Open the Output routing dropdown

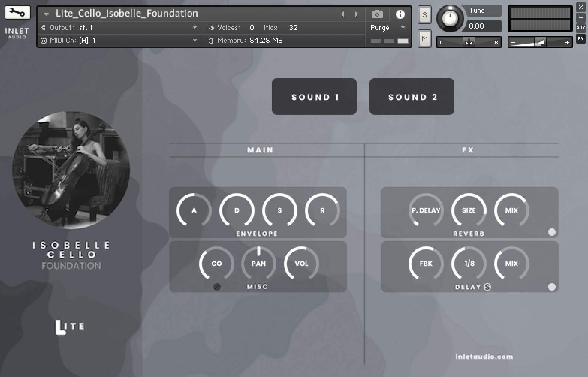point(194,27)
